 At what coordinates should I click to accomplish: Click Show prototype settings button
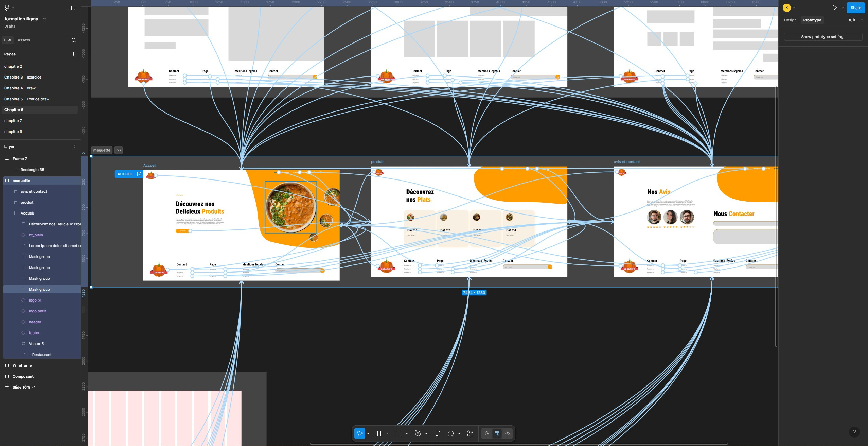point(823,37)
